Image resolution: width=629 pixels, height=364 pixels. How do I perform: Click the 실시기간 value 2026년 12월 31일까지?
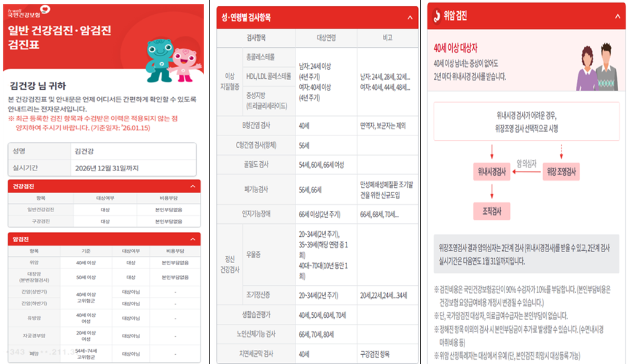point(107,168)
